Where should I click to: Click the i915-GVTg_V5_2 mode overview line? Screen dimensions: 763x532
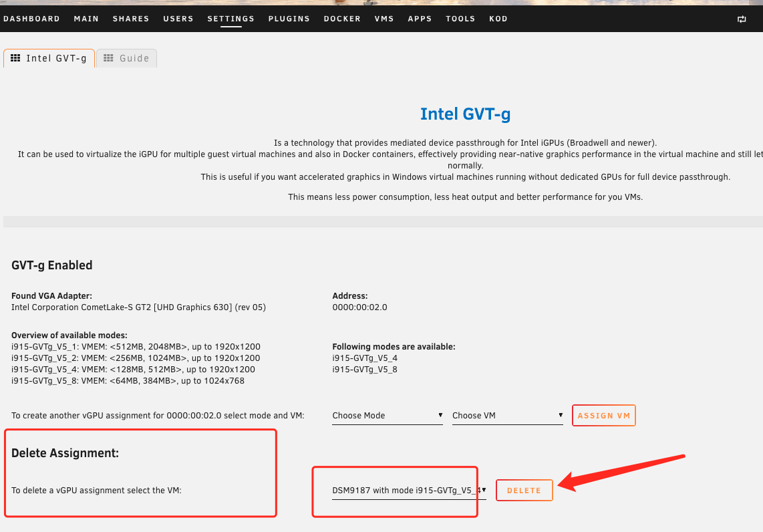[136, 358]
